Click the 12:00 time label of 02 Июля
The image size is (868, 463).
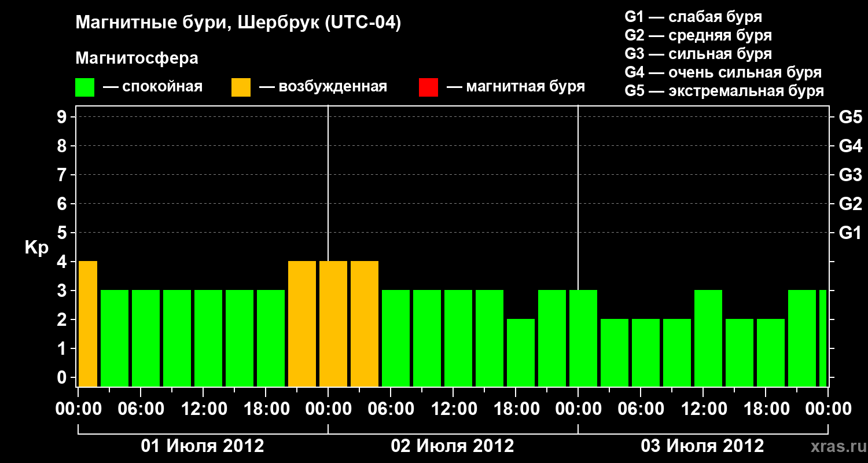pos(453,409)
